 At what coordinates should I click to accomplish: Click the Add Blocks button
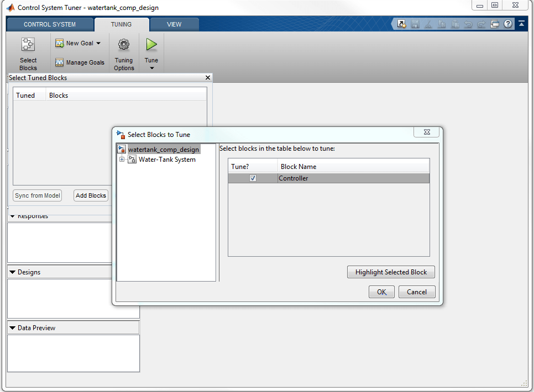[x=91, y=195]
